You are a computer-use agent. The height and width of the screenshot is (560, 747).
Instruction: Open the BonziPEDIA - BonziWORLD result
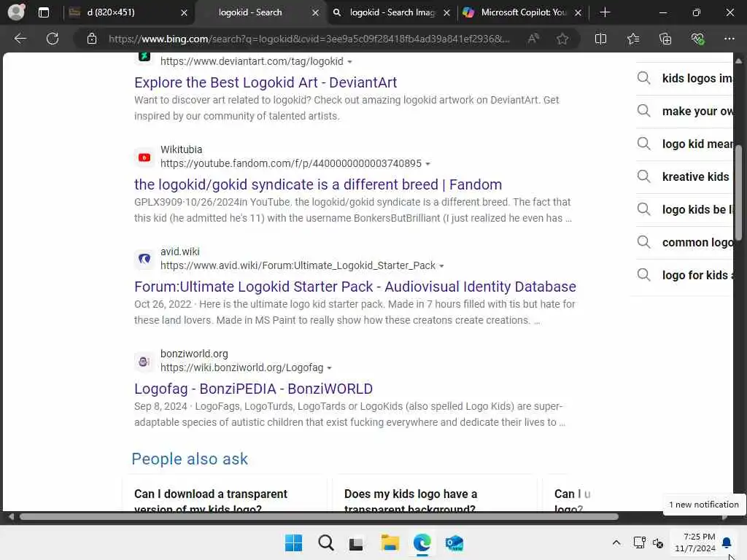point(253,389)
